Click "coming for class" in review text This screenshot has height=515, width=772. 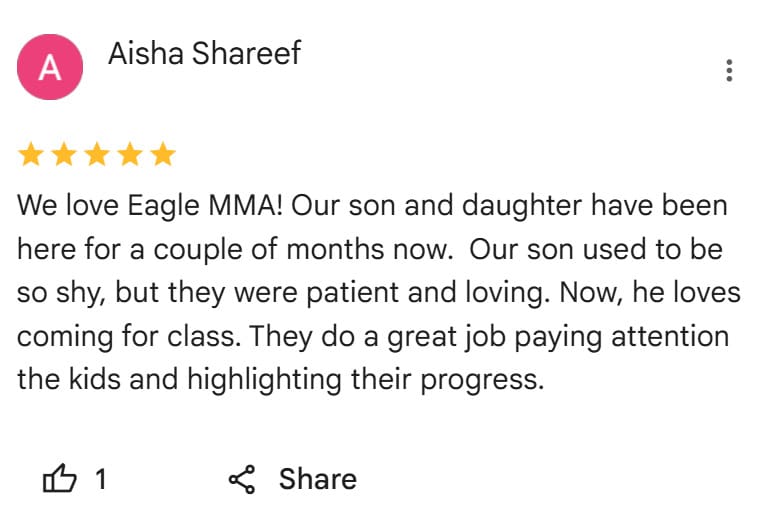[129, 337]
